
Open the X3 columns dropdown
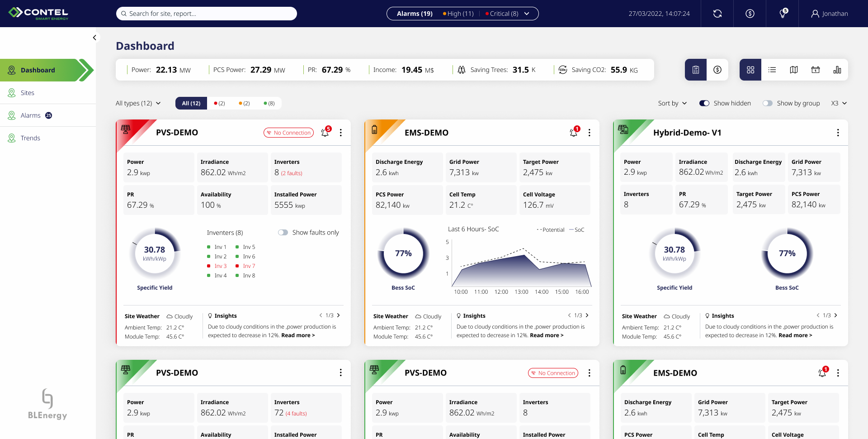click(839, 103)
